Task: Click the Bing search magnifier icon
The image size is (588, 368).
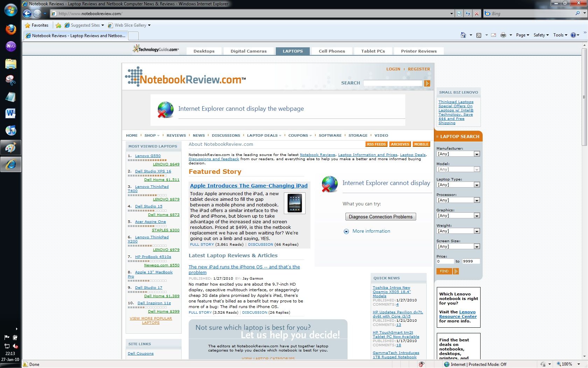Action: pos(577,13)
